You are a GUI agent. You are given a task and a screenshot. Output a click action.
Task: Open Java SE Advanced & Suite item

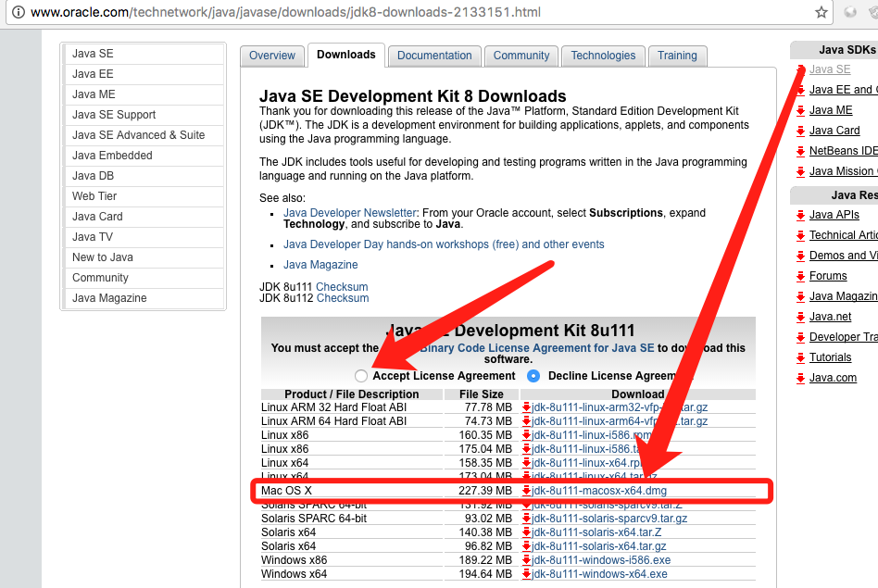point(144,135)
